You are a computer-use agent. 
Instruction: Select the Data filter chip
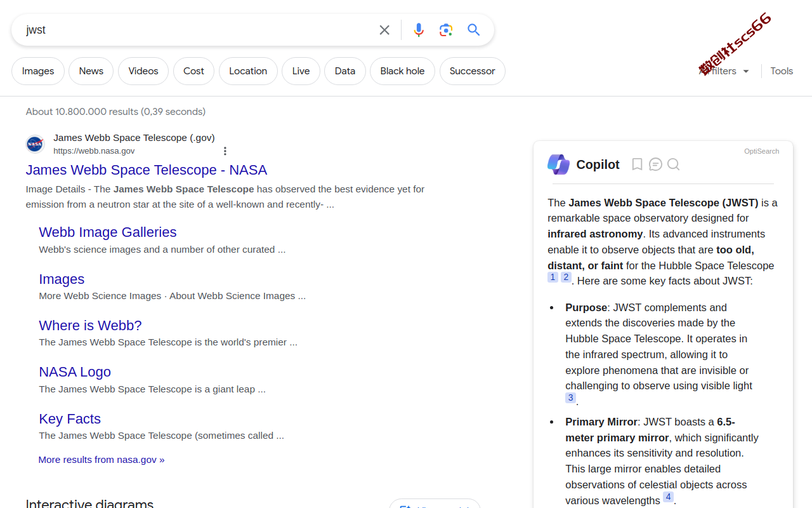click(x=345, y=71)
